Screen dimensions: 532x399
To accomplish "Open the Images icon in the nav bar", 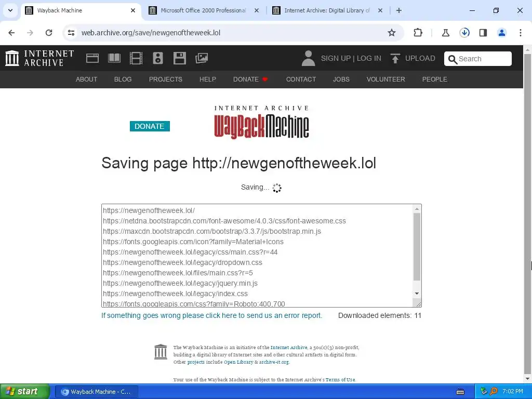I will click(202, 58).
